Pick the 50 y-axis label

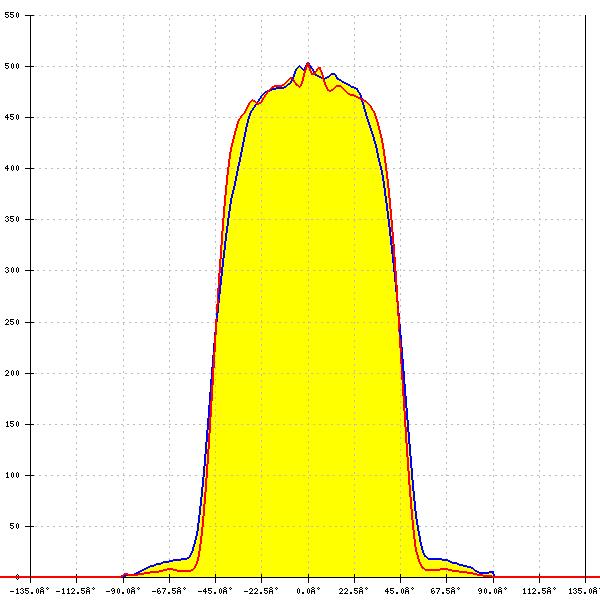click(x=15, y=526)
